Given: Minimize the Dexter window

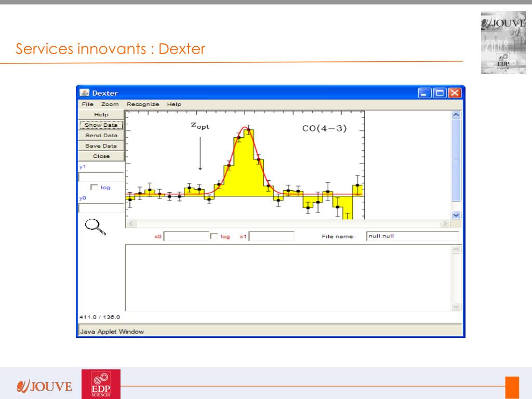Looking at the screenshot, I should (424, 92).
